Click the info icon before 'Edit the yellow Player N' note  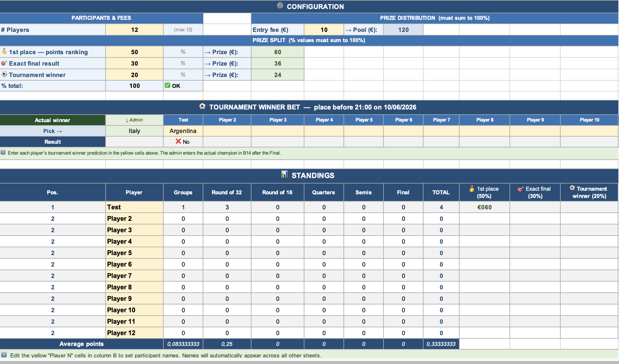tap(4, 355)
